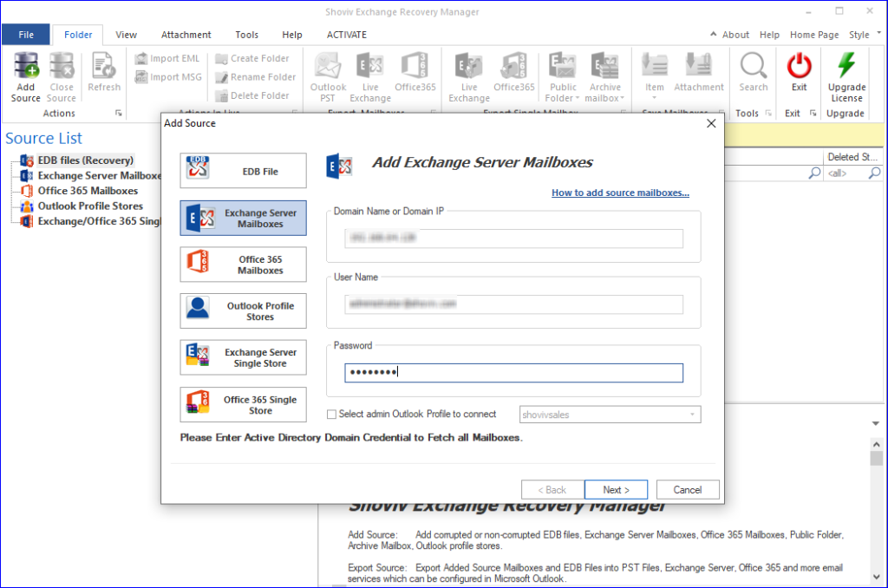
Task: Open How to add source mailboxes link
Action: [x=620, y=193]
